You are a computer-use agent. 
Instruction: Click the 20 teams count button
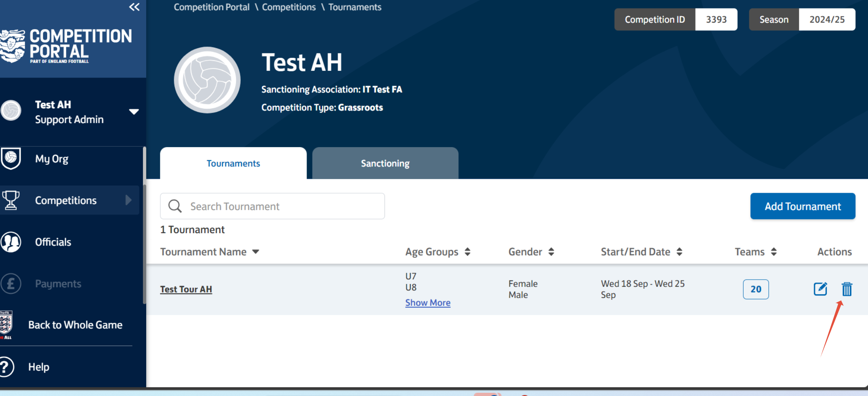(756, 289)
